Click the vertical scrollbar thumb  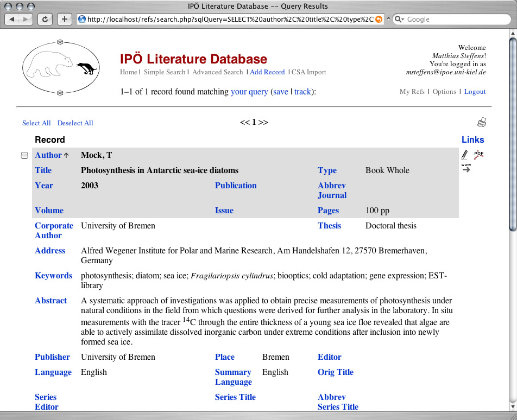click(x=513, y=135)
